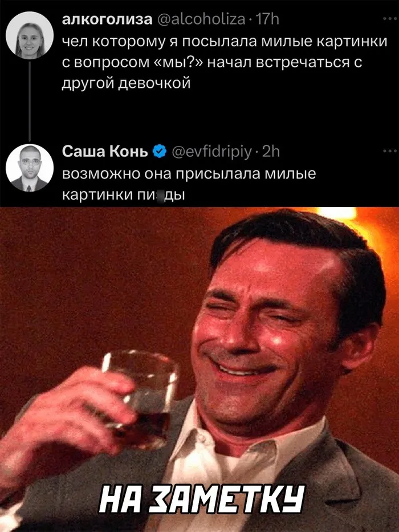The image size is (399, 532).
Task: Open the tweet text starting with 'чел которому'
Action: 225,62
